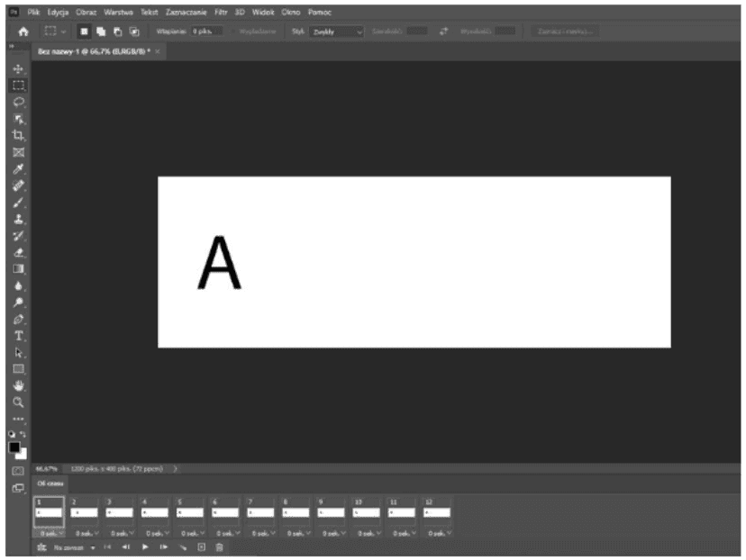
Task: Go to the next frame
Action: coord(164,547)
